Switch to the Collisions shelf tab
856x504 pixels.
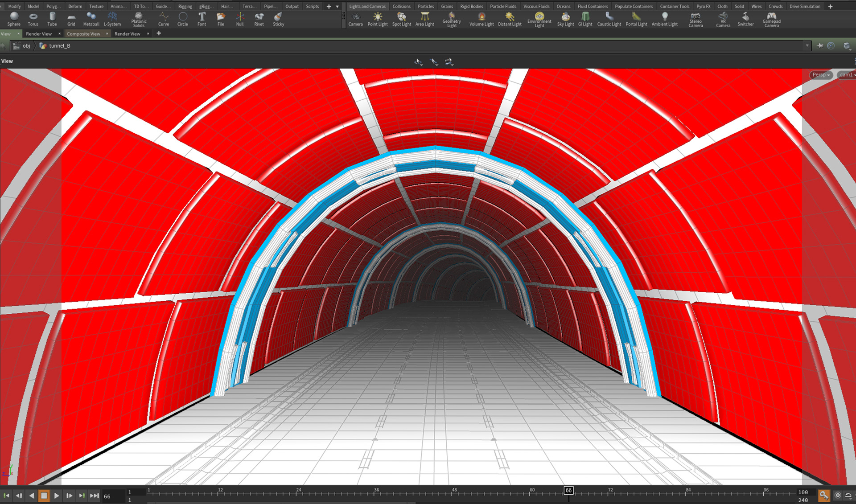coord(401,7)
